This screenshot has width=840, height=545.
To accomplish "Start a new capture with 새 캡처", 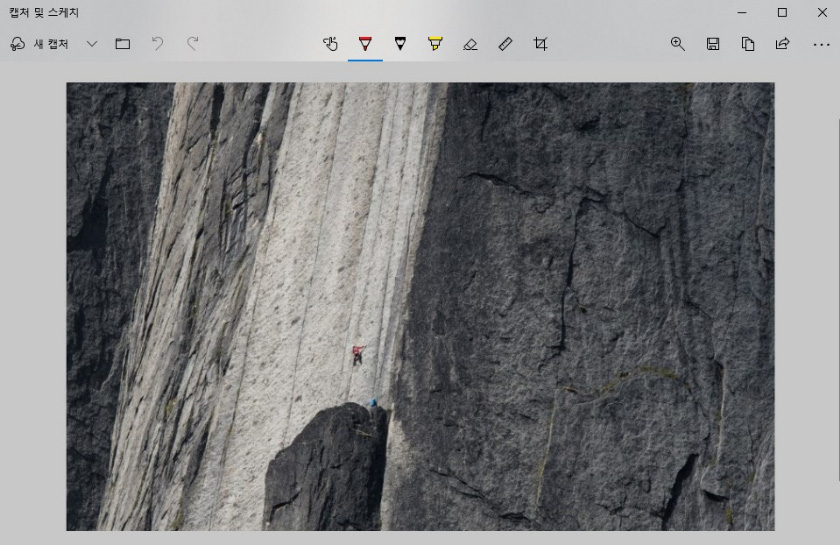I will (x=40, y=44).
